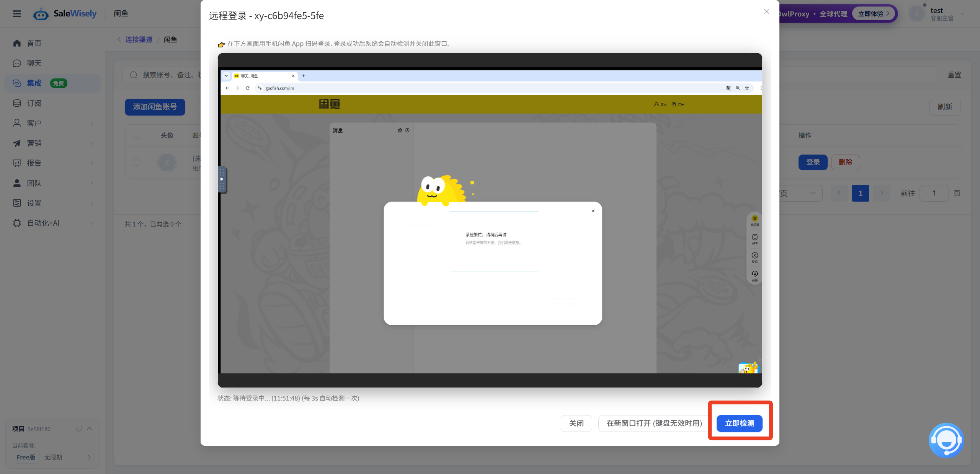980x474 pixels.
Task: Close the 聊天_闲鱼 browser tab
Action: pyautogui.click(x=293, y=76)
